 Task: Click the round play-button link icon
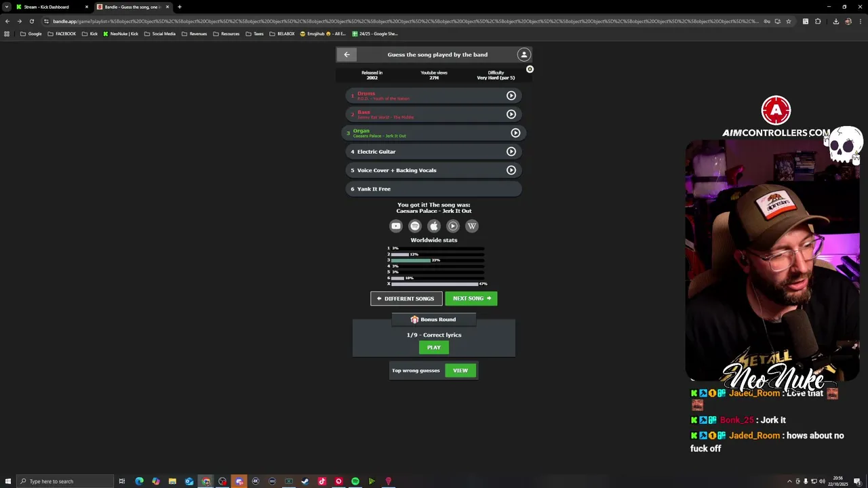click(x=453, y=226)
